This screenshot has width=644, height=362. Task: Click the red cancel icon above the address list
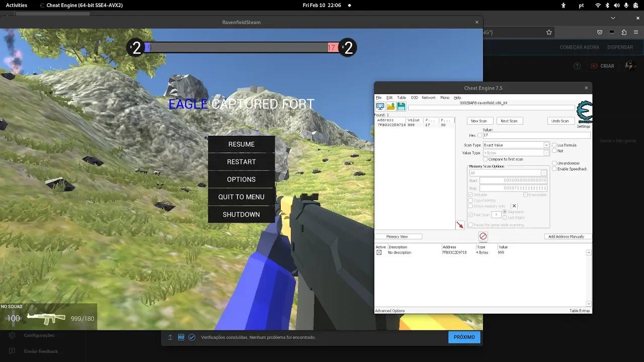point(482,236)
